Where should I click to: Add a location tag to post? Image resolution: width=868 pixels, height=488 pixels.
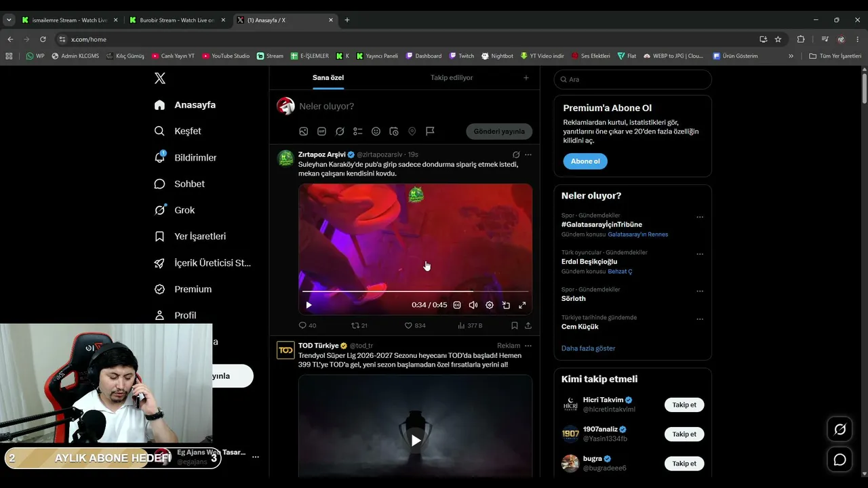coord(412,131)
